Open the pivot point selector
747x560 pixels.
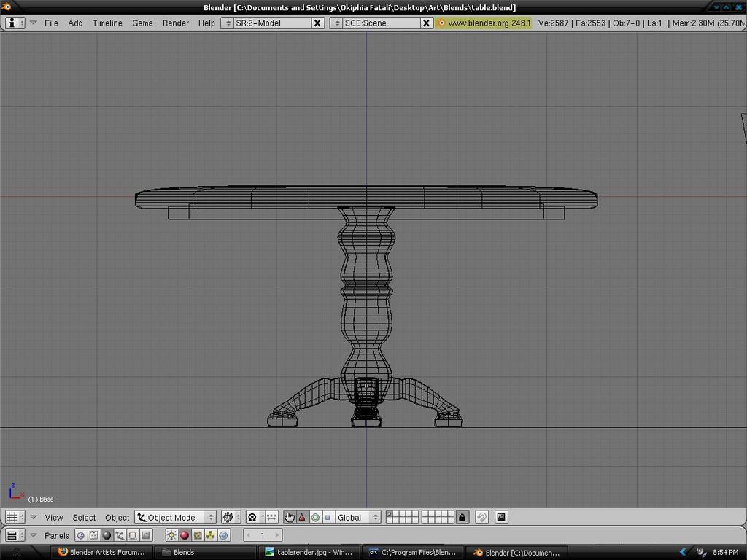coord(255,517)
